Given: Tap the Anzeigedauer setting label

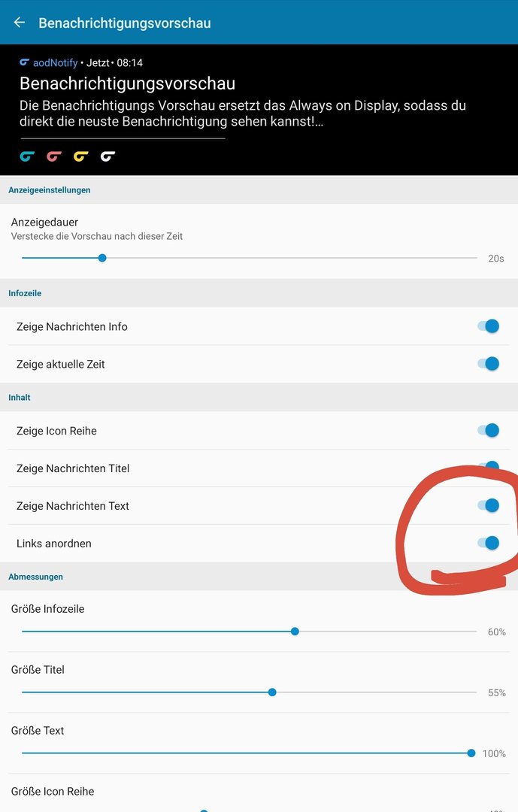Looking at the screenshot, I should (44, 222).
